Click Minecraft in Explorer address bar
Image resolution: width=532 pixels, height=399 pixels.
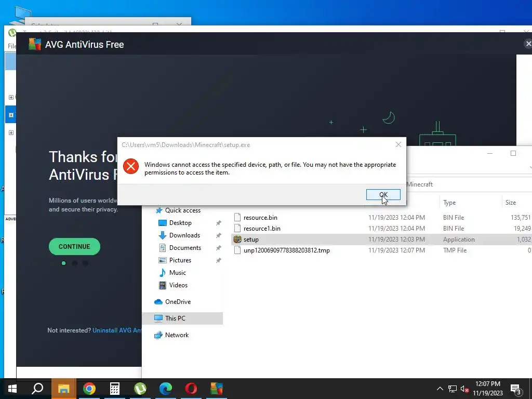point(419,184)
